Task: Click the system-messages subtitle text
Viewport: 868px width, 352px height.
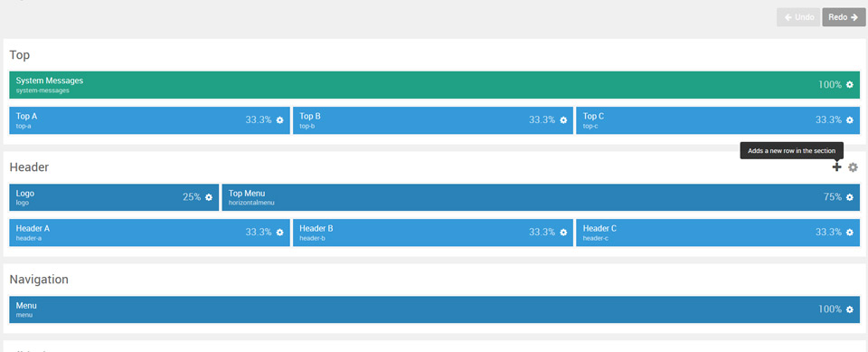Action: coord(42,90)
